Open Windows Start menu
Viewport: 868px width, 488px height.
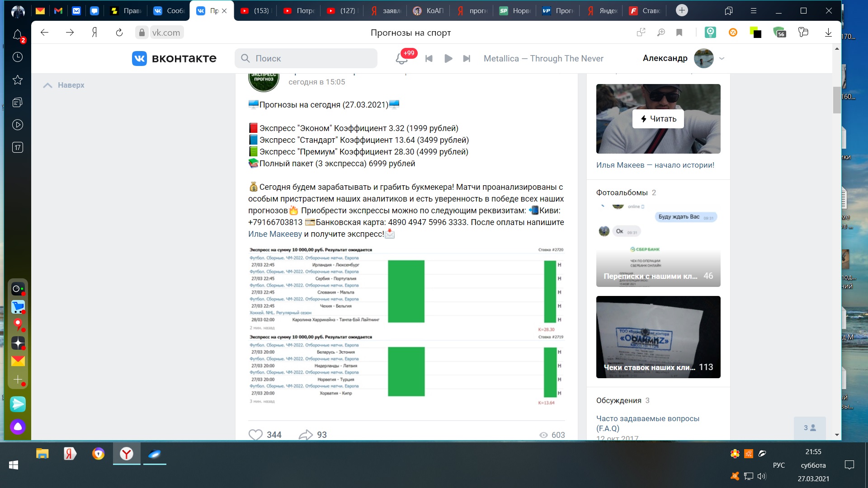tap(14, 465)
